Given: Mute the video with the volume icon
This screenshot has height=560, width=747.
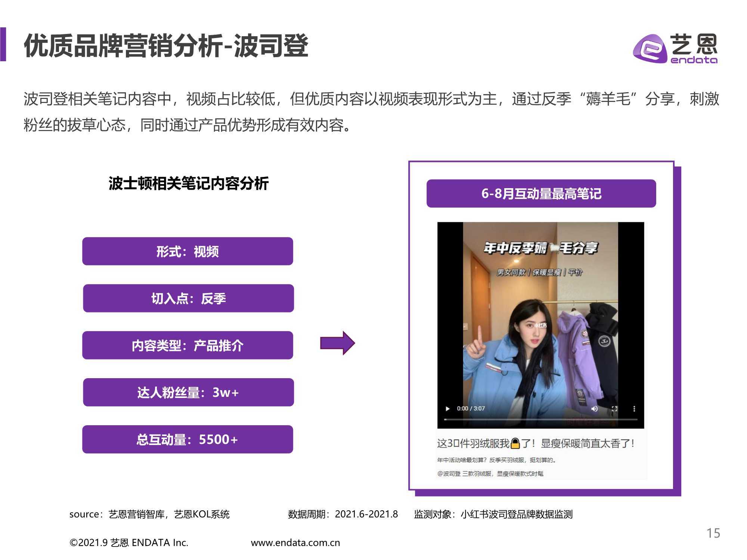Looking at the screenshot, I should (595, 409).
